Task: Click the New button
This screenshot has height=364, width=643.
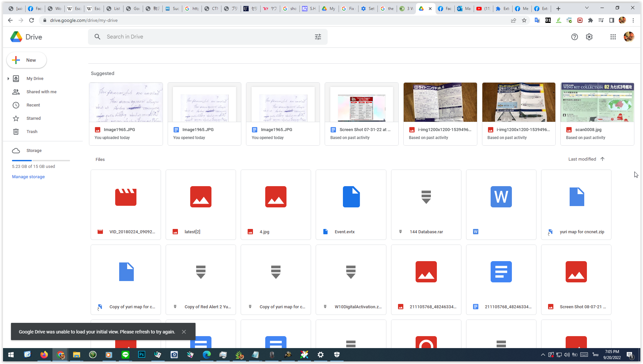Action: (x=26, y=60)
